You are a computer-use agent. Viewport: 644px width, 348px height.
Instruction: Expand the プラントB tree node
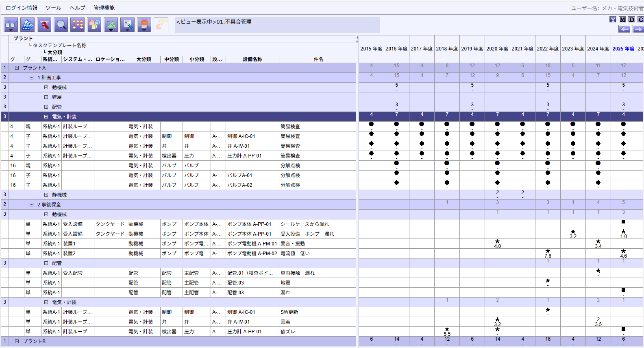click(x=17, y=341)
